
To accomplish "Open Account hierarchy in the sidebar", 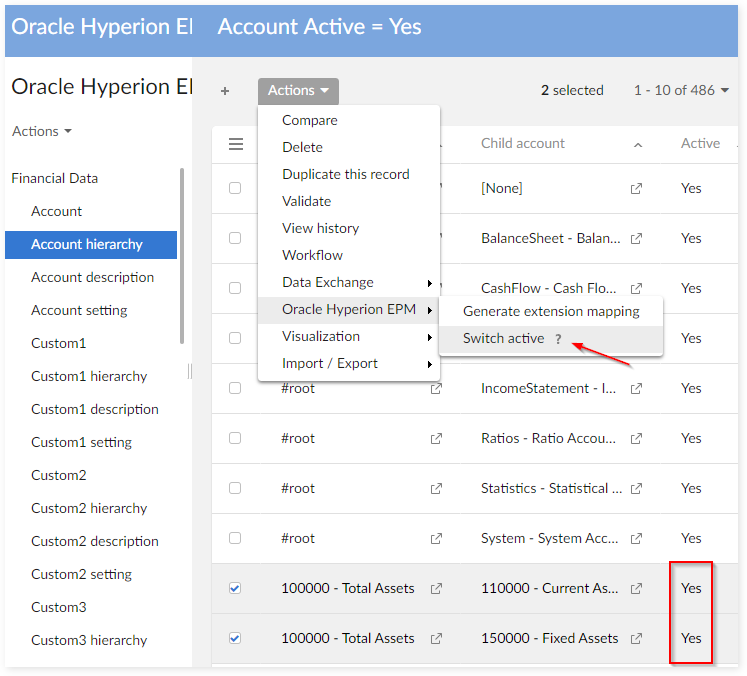I will (87, 244).
